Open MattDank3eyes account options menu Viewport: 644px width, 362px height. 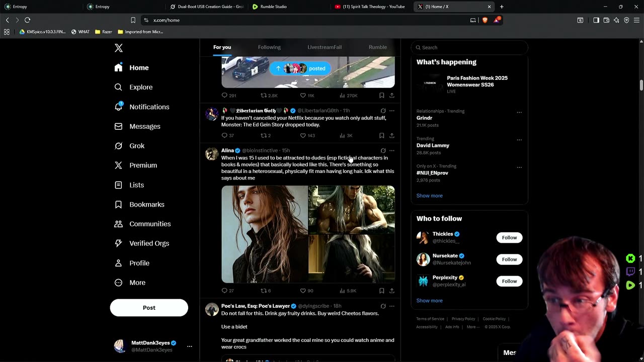pyautogui.click(x=190, y=346)
